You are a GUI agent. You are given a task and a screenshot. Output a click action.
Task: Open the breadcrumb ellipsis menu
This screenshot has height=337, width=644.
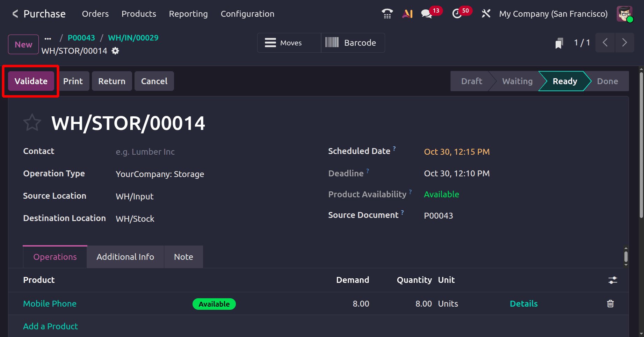(x=48, y=38)
